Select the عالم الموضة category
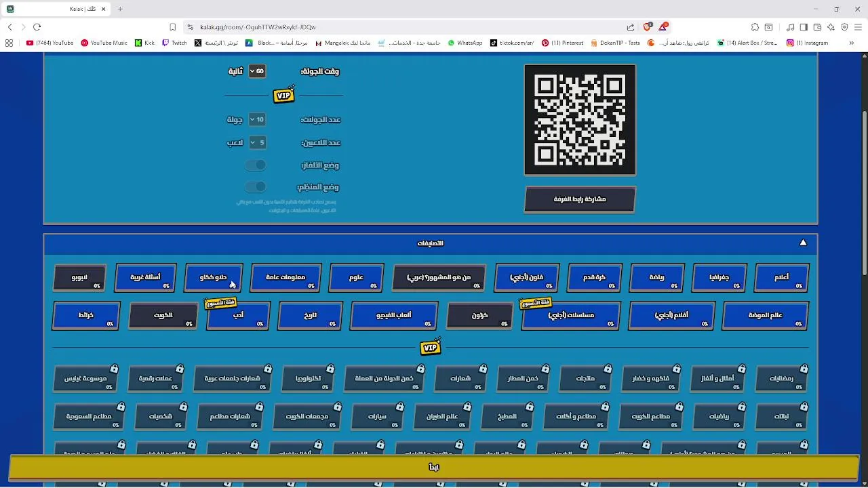The image size is (868, 488). (766, 316)
